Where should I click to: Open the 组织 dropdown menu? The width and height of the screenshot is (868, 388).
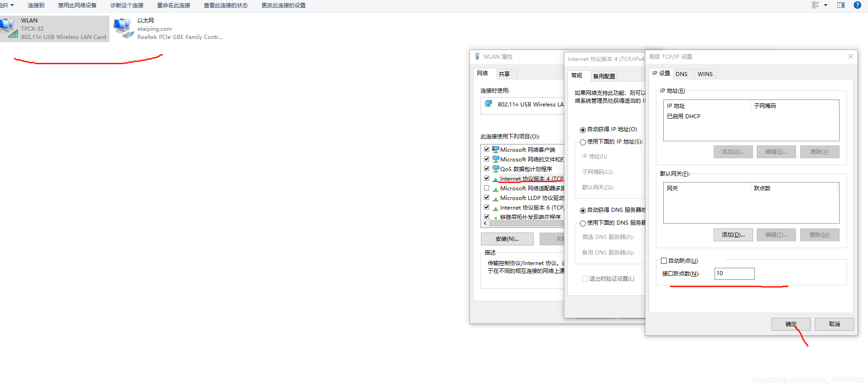[7, 5]
